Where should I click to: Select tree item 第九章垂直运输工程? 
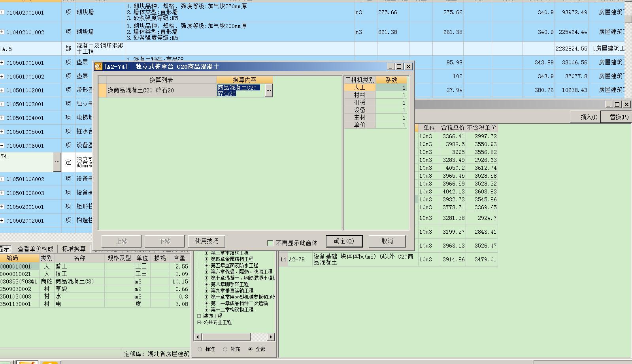point(232,291)
